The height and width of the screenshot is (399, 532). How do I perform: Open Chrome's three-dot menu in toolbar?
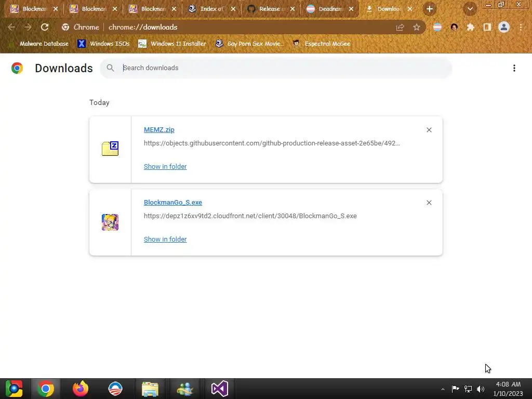coord(521,27)
